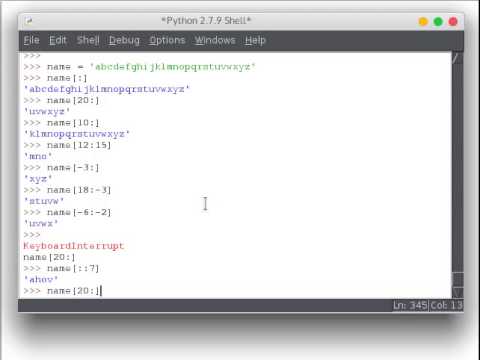Click the blue 'abcdefghijklmnopqrstuvwxyz' output line
The width and height of the screenshot is (480, 360).
pyautogui.click(x=106, y=89)
